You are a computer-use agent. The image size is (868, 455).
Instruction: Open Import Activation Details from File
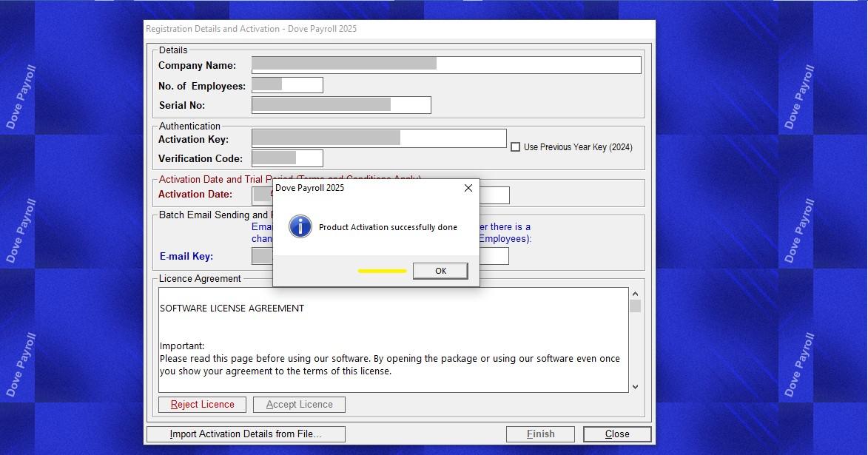246,434
